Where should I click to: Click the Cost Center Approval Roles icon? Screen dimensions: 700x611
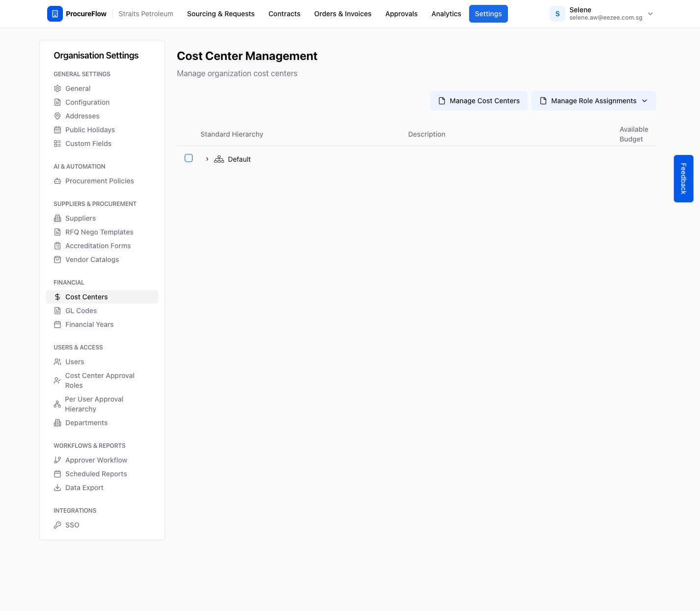tap(57, 380)
